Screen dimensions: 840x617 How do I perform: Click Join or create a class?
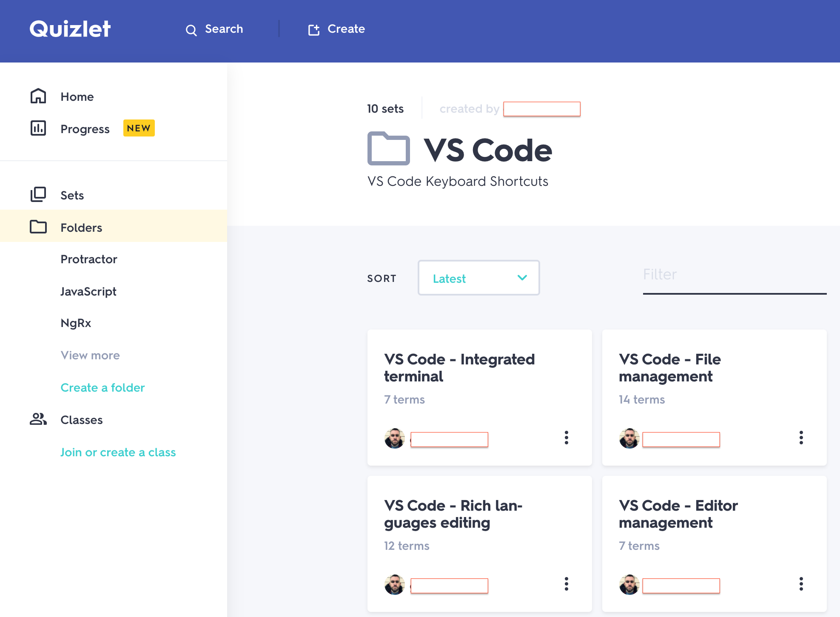pyautogui.click(x=118, y=452)
